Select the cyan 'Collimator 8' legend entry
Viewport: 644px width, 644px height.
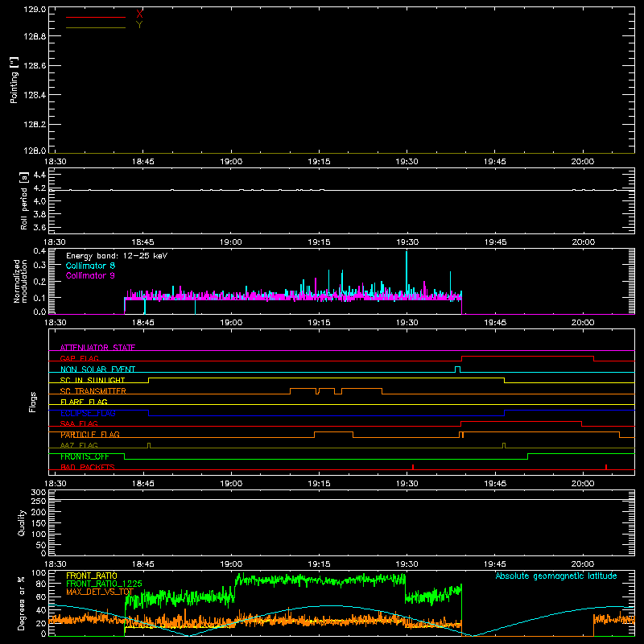pyautogui.click(x=90, y=266)
